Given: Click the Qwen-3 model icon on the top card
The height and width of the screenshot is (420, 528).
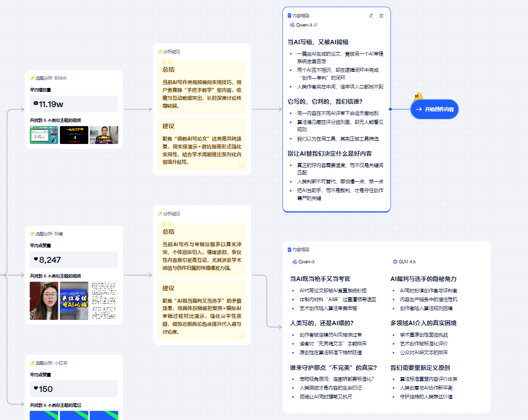Looking at the screenshot, I should tap(292, 25).
